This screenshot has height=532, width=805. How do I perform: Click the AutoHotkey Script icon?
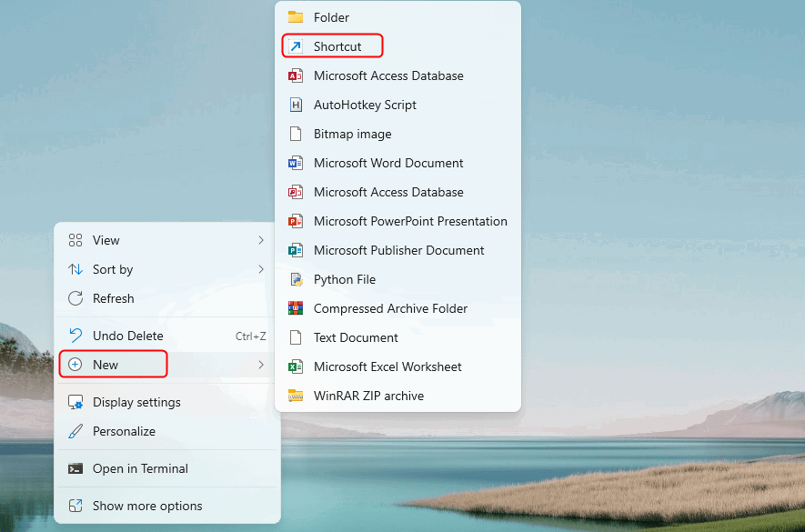295,105
